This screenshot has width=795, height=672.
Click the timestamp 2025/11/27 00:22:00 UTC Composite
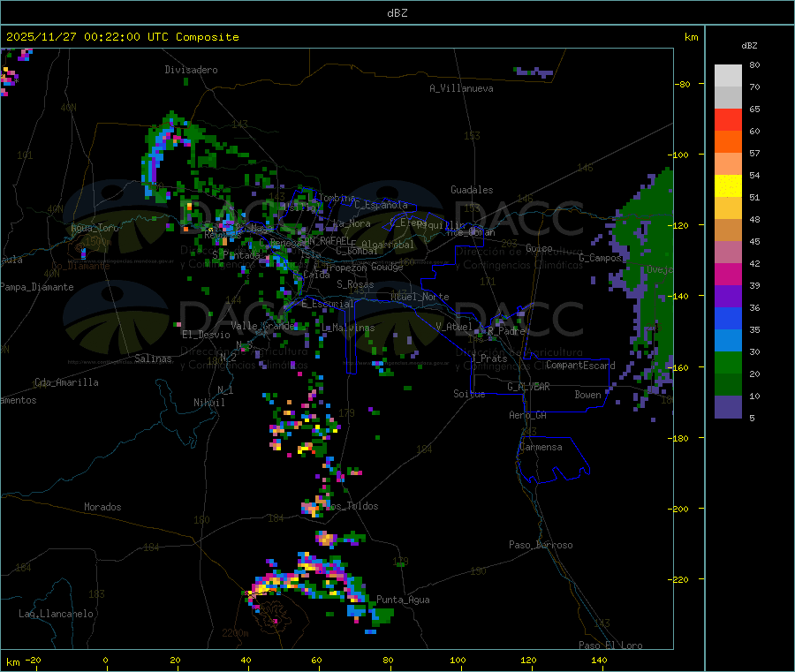coord(122,37)
